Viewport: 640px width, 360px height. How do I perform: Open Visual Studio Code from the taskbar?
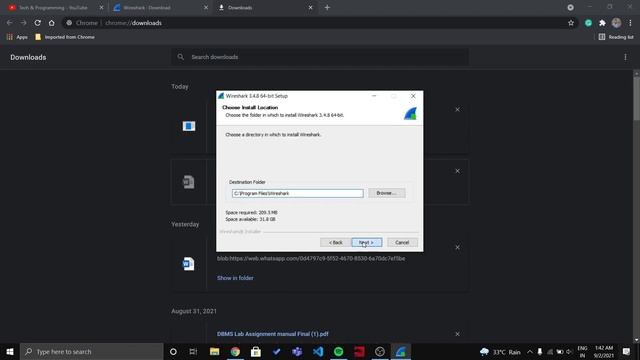click(318, 351)
